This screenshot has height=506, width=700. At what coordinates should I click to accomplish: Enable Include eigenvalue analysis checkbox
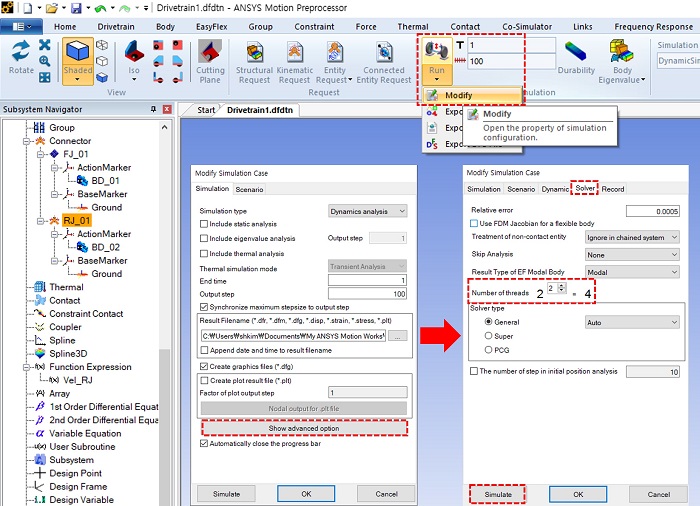204,238
